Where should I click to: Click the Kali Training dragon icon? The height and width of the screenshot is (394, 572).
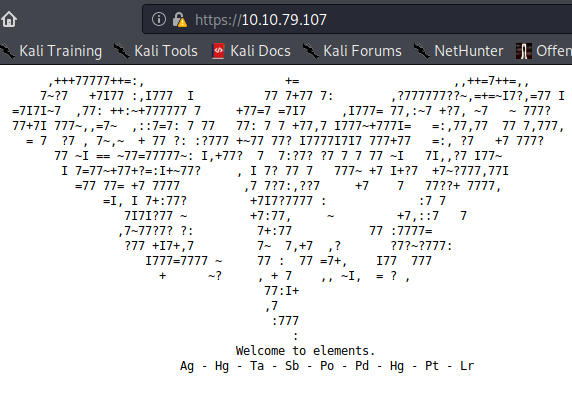[7, 51]
